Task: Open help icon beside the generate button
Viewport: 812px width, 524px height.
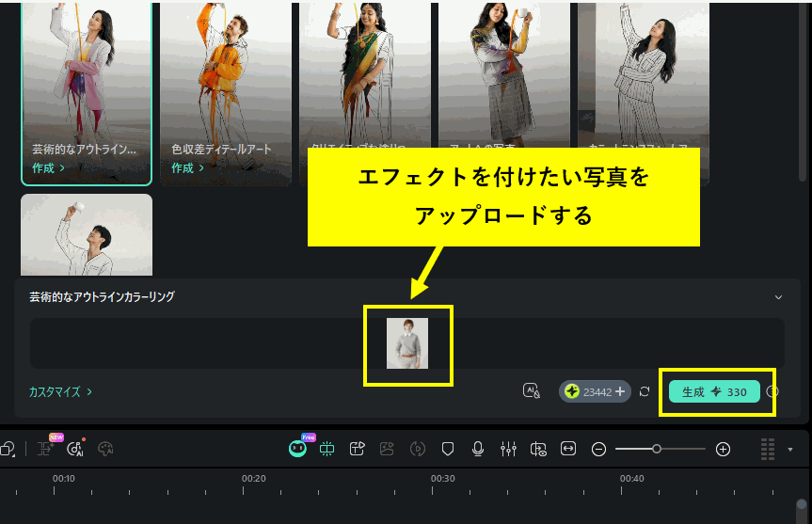Action: pyautogui.click(x=772, y=391)
